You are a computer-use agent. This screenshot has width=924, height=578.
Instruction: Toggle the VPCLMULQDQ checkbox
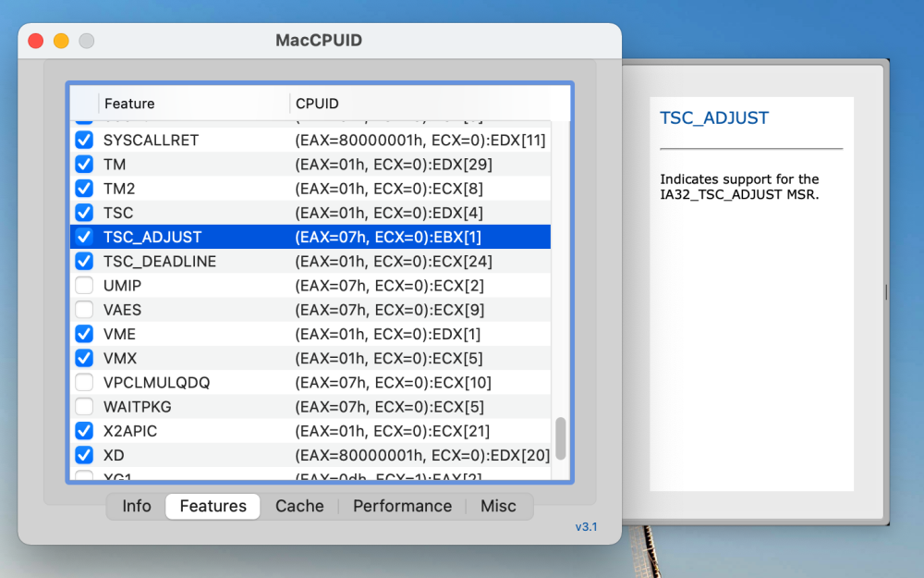84,382
